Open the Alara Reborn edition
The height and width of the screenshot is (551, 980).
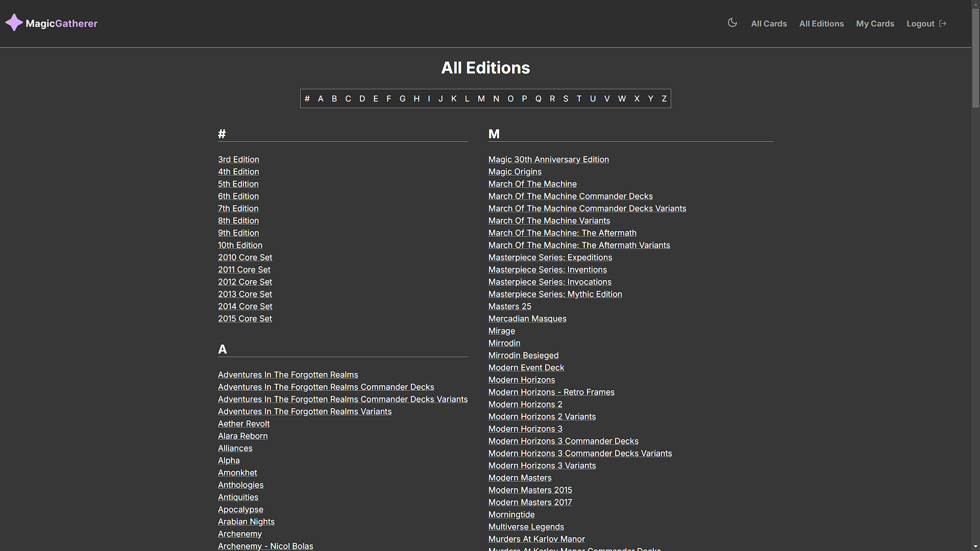243,436
